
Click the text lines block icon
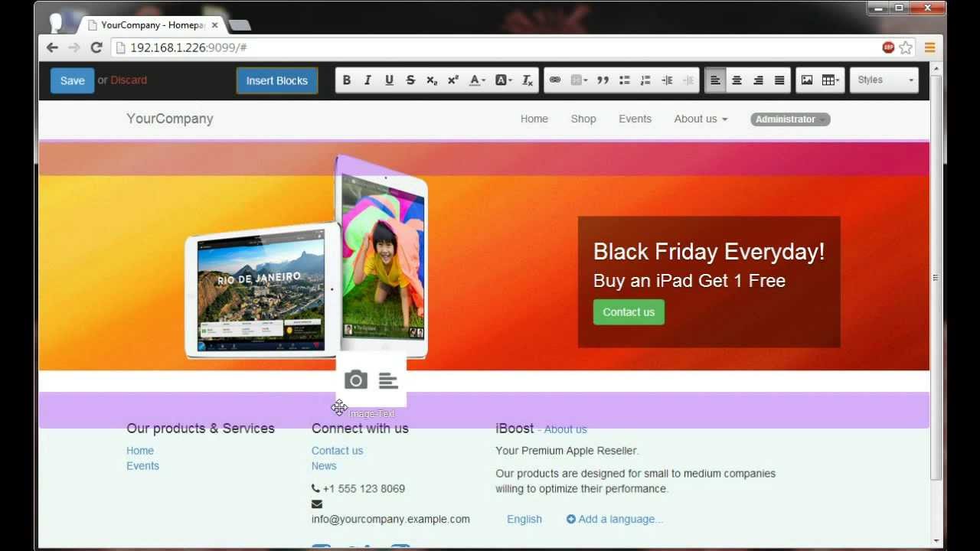388,380
